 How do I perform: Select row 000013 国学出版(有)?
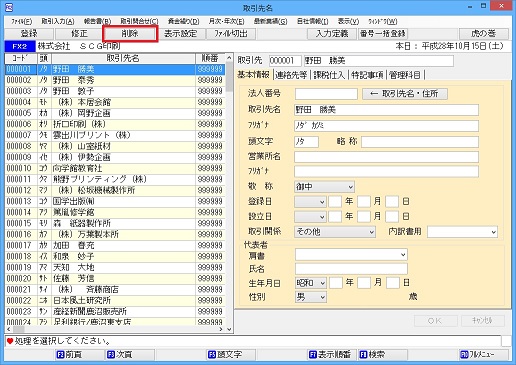pyautogui.click(x=115, y=201)
